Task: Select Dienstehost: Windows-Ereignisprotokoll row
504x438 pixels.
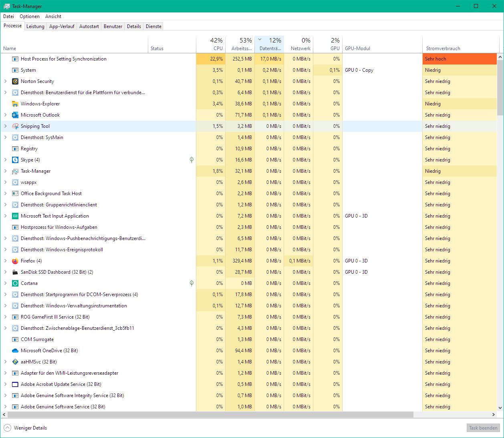Action: [x=249, y=250]
